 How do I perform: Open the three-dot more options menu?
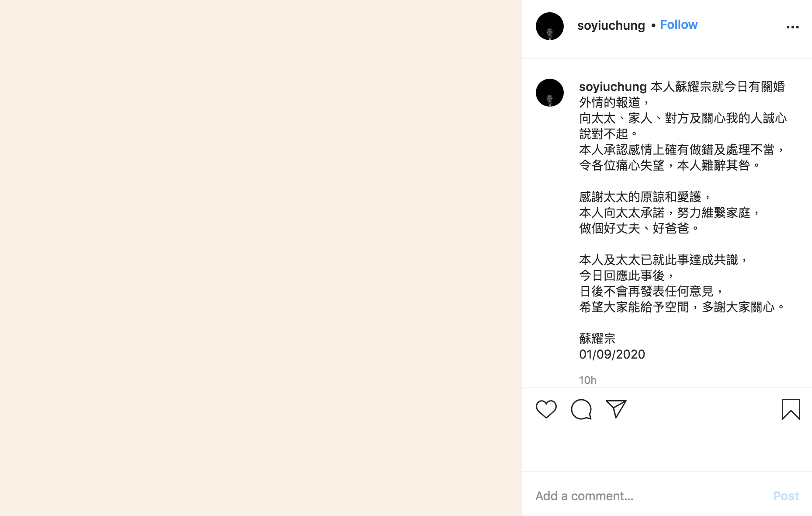pyautogui.click(x=792, y=27)
